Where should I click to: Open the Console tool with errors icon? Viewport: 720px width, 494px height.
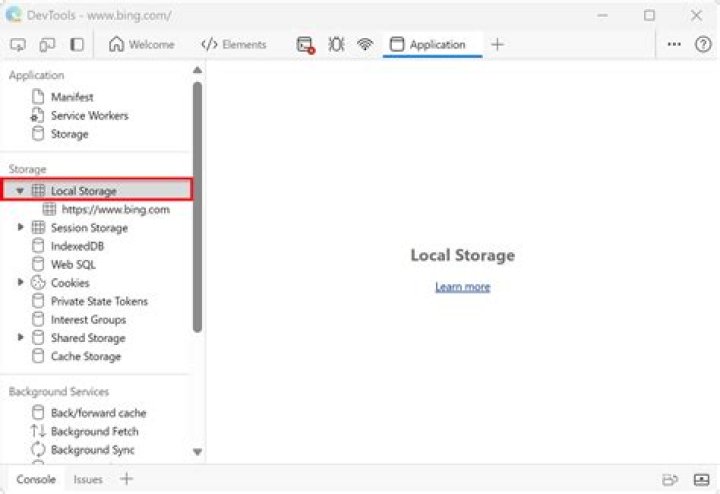point(305,45)
